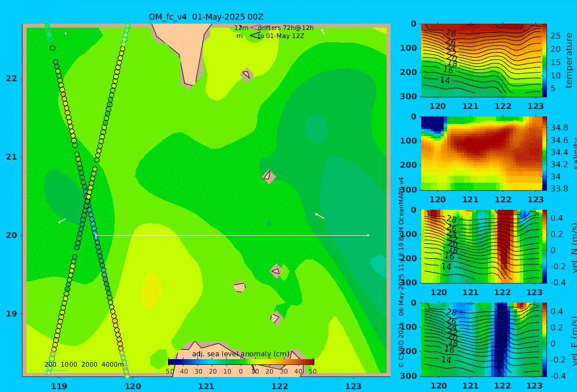Viewport: 577px width, 392px height.
Task: Open the temperature depth section panel
Action: pos(481,61)
